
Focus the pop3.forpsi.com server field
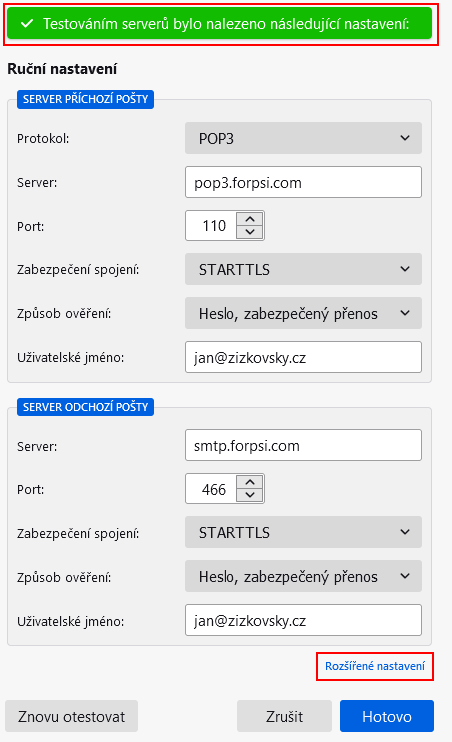(303, 182)
